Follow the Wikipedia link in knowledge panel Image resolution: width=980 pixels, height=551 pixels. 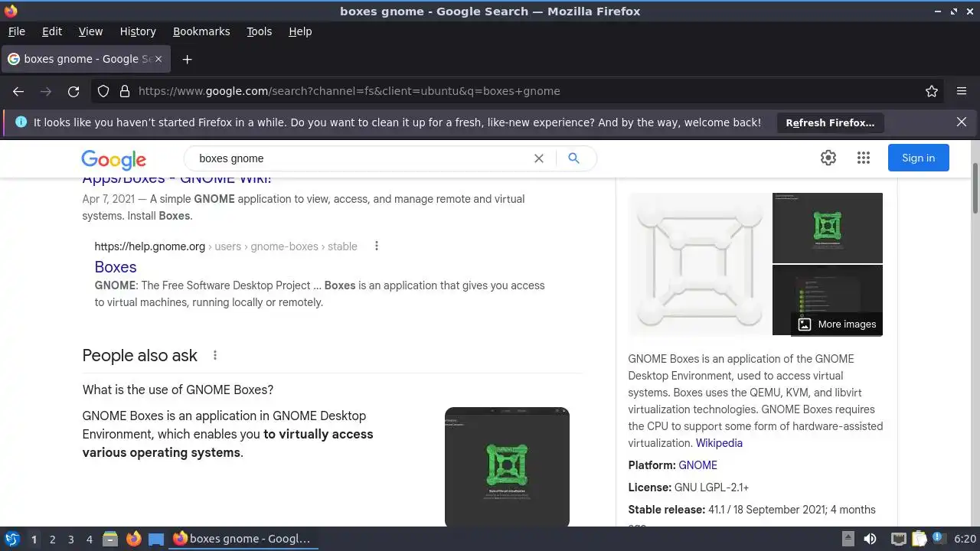click(719, 443)
